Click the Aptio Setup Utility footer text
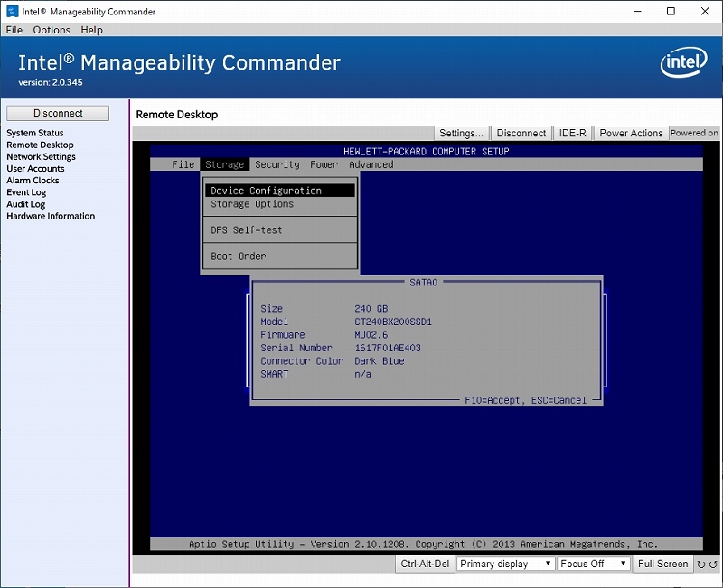The width and height of the screenshot is (723, 588). pos(423,545)
